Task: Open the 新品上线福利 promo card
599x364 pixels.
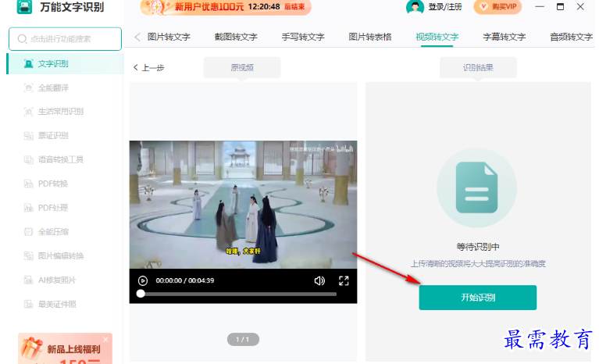Action: pos(66,348)
